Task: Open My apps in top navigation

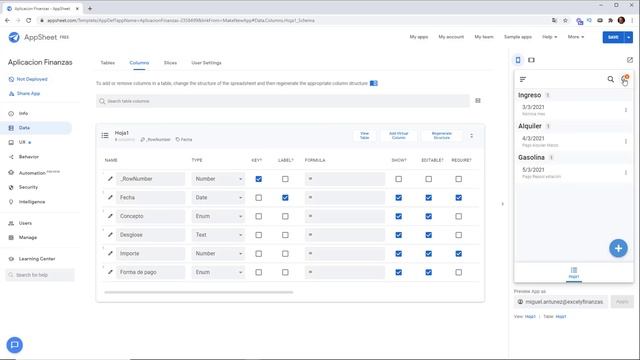Action: point(419,37)
